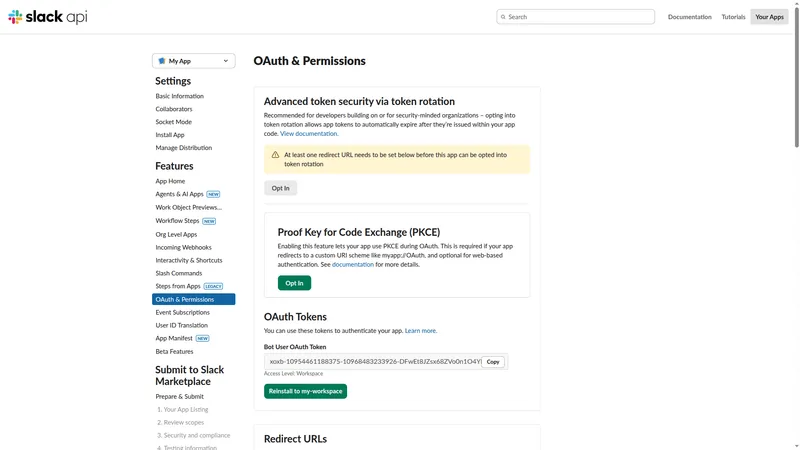Open Socket Mode settings

(173, 122)
